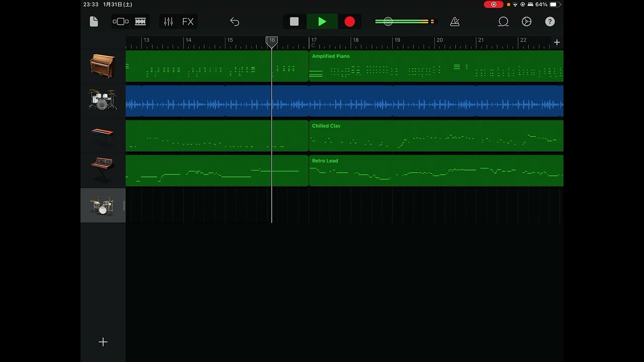Select the synth lead region before bar 17

pyautogui.click(x=217, y=170)
